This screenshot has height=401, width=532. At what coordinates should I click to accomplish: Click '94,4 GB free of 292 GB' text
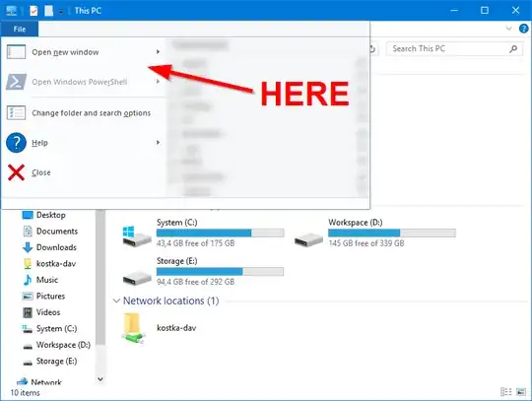point(195,282)
